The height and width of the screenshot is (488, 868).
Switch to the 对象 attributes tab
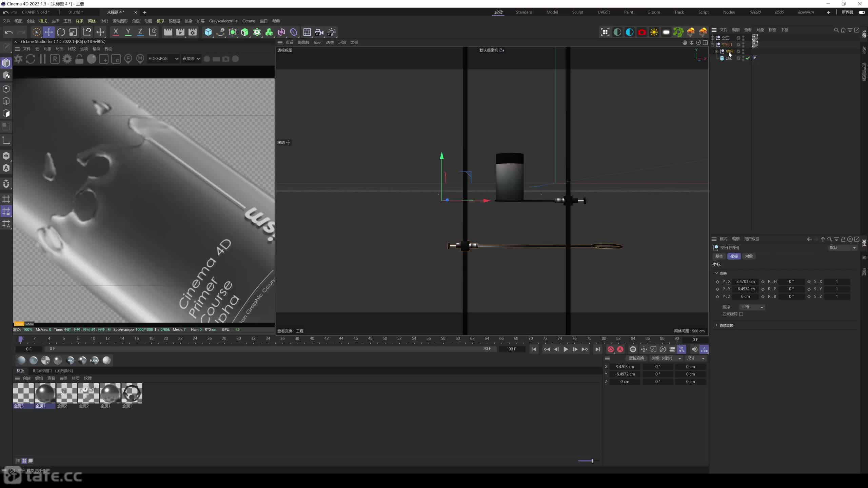[x=749, y=256]
